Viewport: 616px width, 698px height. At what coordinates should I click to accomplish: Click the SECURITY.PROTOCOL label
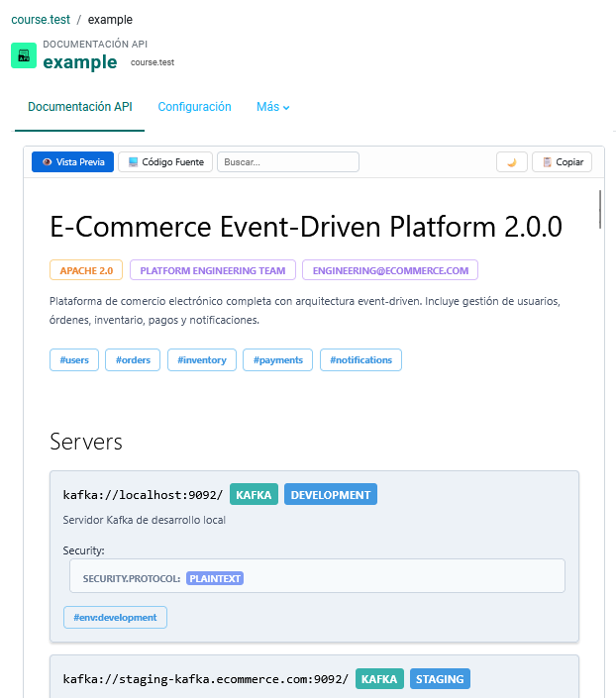pos(132,579)
